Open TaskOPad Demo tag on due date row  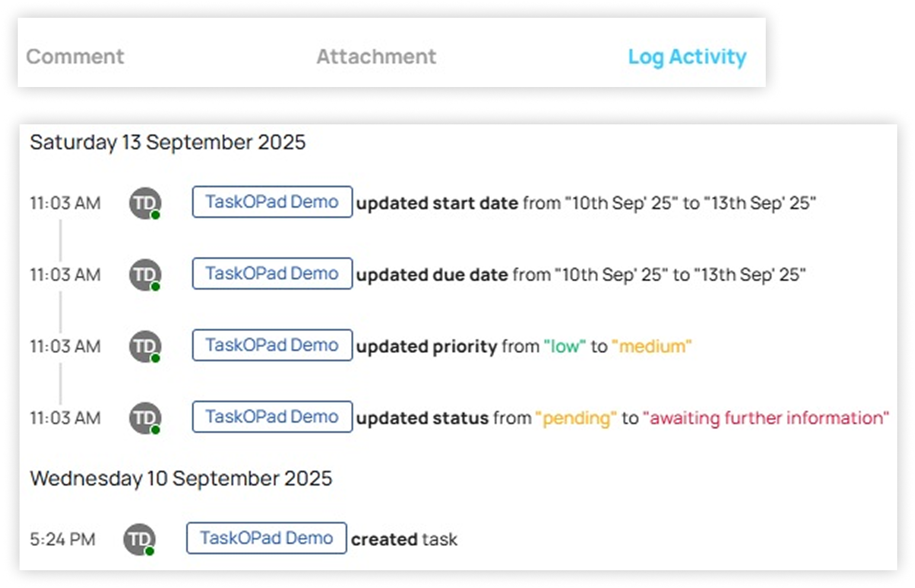tap(272, 274)
